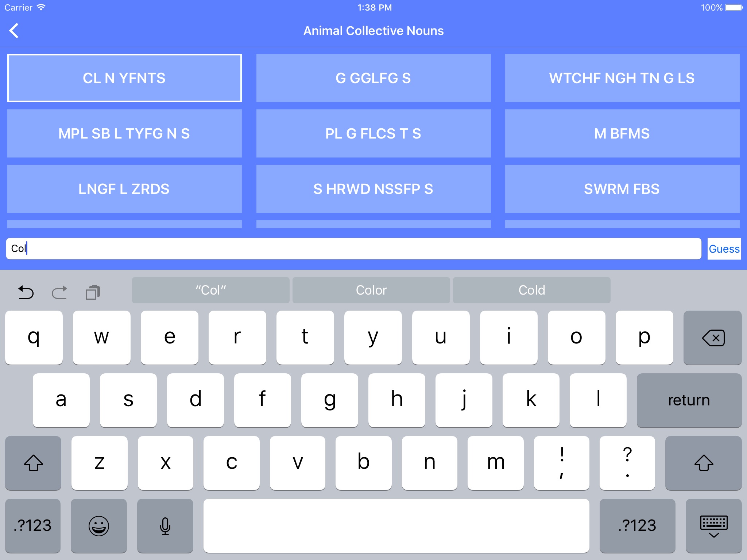Image resolution: width=747 pixels, height=560 pixels.
Task: Click the emoji smiley face icon
Action: (x=99, y=526)
